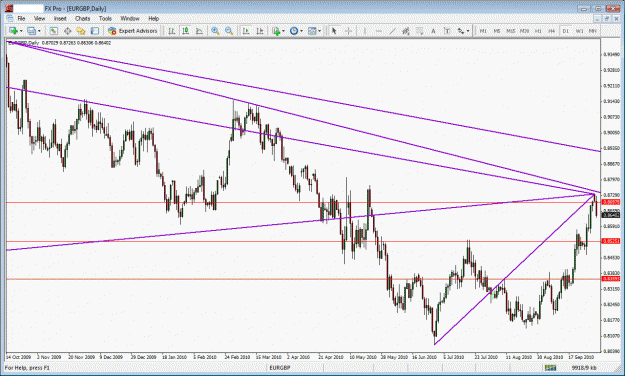Select the M15 timeframe
The width and height of the screenshot is (625, 376).
510,31
